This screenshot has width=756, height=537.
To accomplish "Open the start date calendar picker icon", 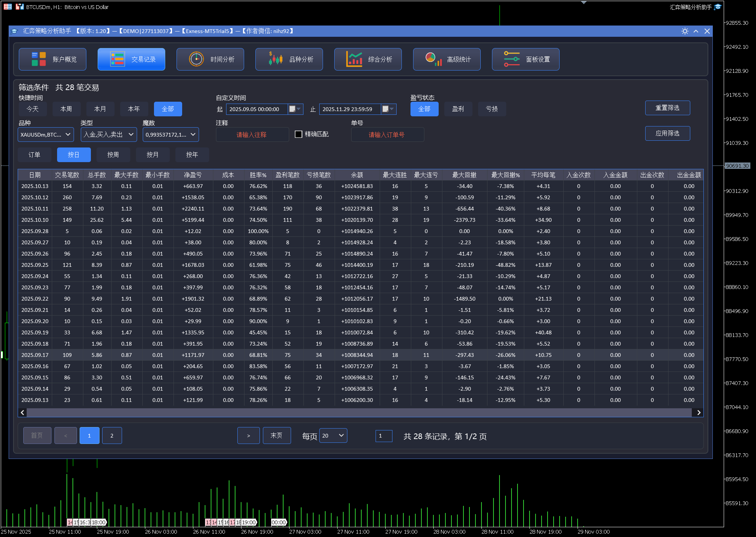I will point(292,109).
